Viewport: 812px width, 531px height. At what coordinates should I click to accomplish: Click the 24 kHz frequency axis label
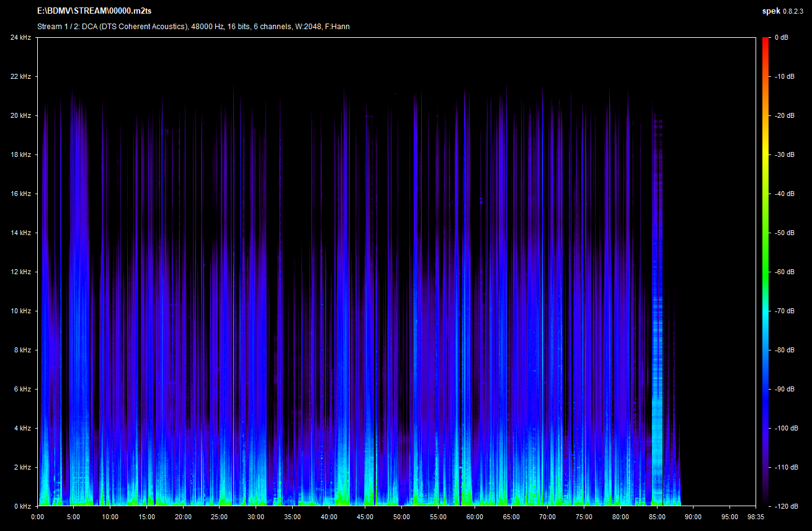tap(20, 38)
